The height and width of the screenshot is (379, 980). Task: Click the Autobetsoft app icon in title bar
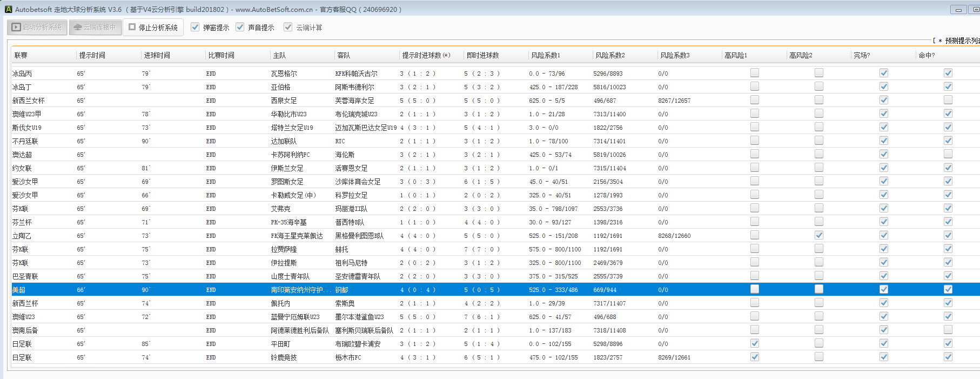(x=8, y=9)
